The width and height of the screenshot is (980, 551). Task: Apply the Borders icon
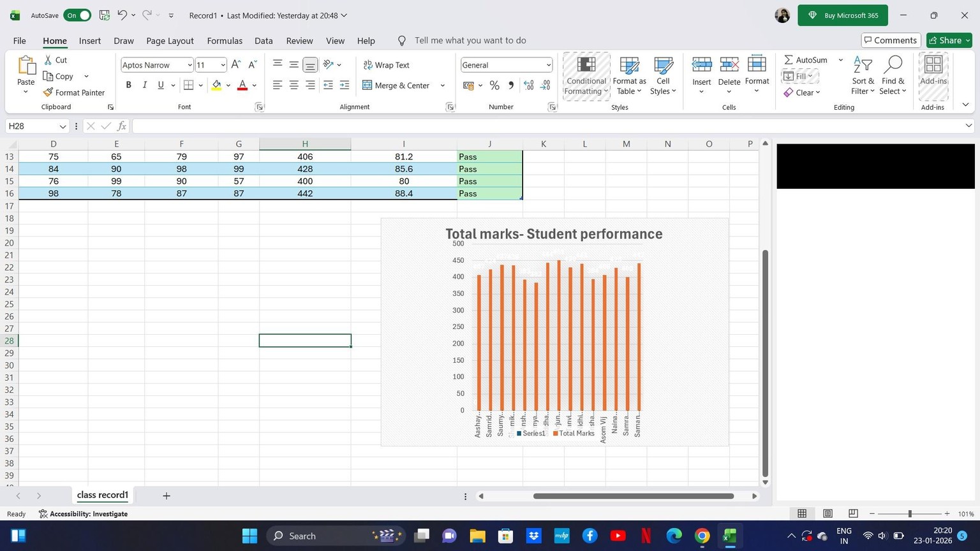188,85
